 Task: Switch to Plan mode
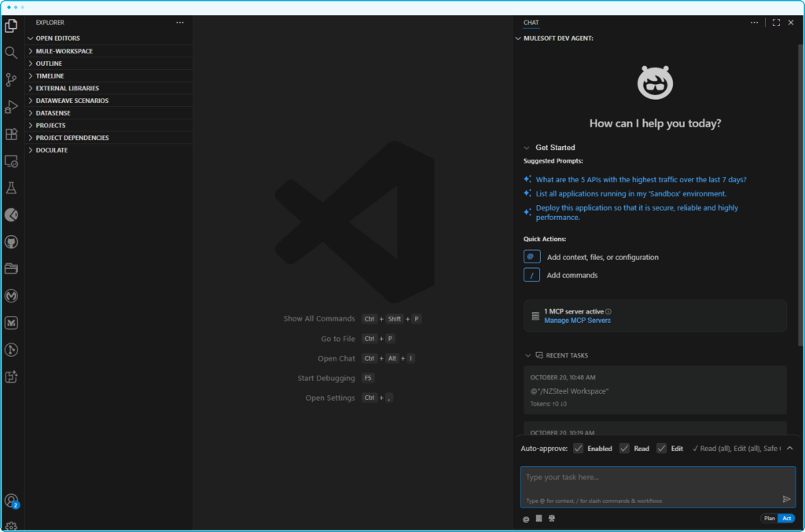[769, 519]
